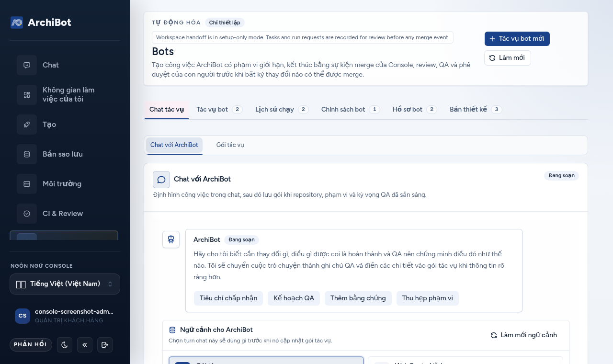The height and width of the screenshot is (364, 613).
Task: Click the console-screenshot-adm... account name
Action: click(x=74, y=311)
